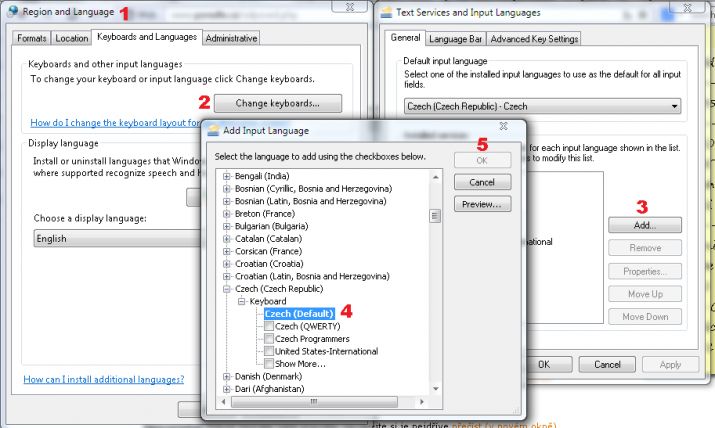Click the Remove button

click(x=645, y=248)
